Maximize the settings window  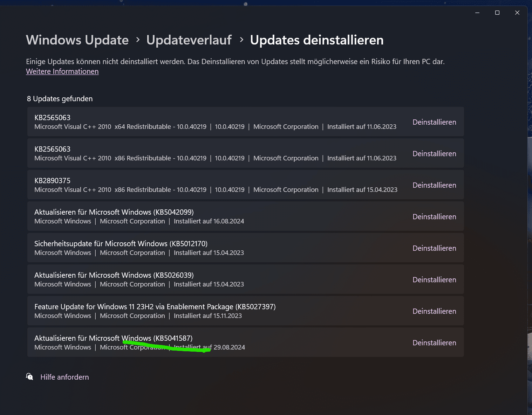click(497, 13)
